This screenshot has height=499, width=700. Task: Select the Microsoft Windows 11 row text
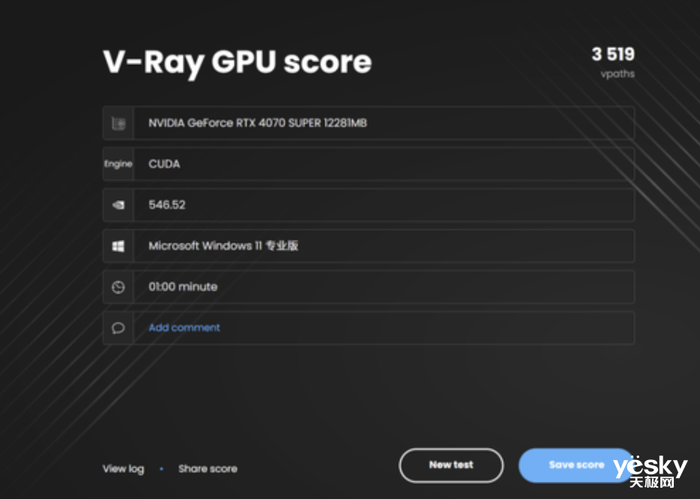coord(223,245)
